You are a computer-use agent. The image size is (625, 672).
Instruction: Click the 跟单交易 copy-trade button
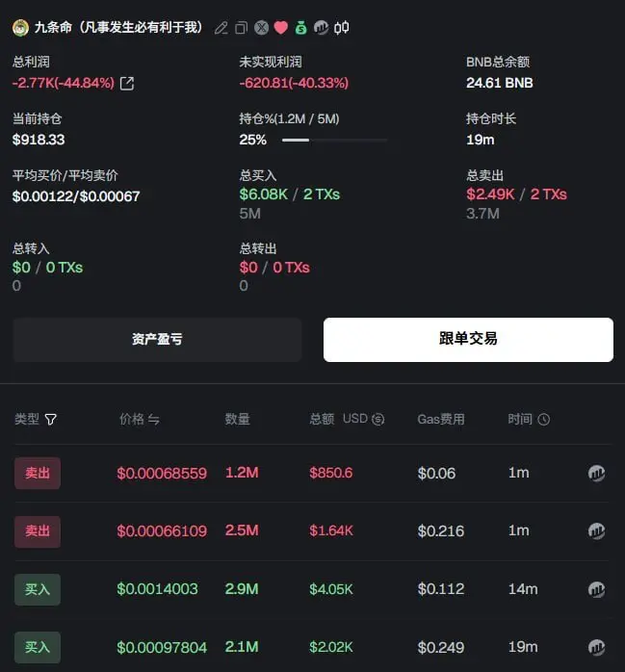coord(468,340)
